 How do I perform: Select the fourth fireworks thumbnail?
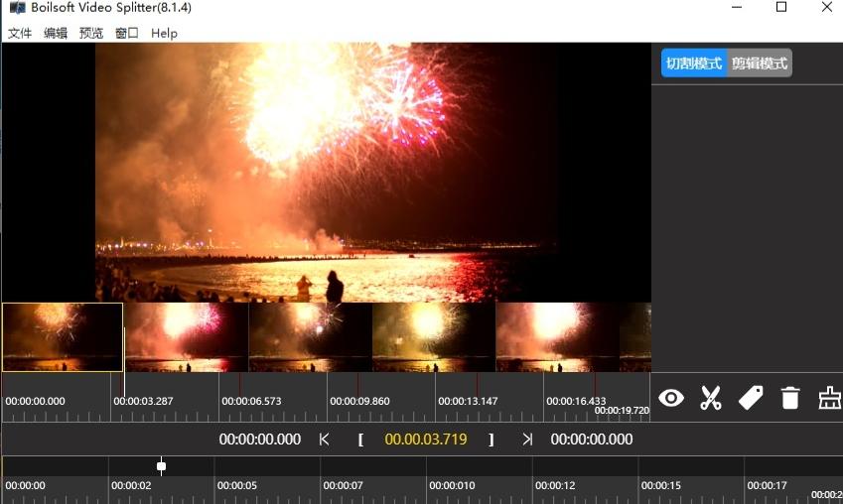click(x=434, y=337)
